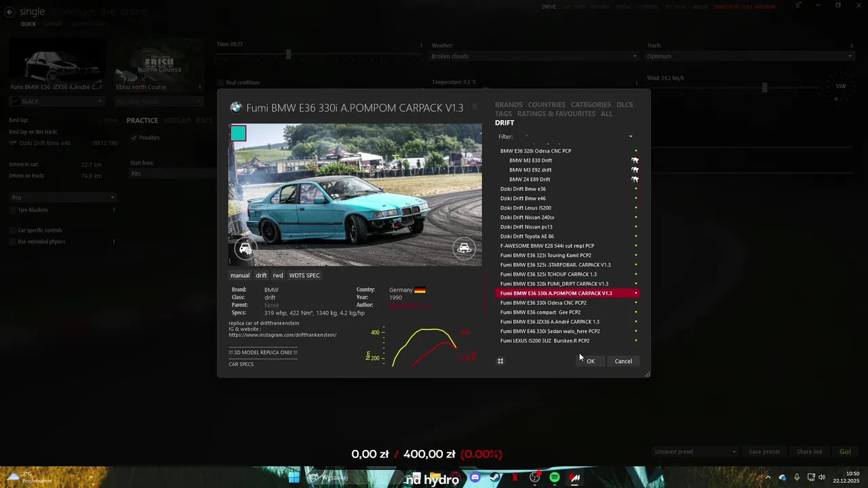Click the Go! button
Image resolution: width=868 pixels, height=488 pixels.
click(x=845, y=451)
